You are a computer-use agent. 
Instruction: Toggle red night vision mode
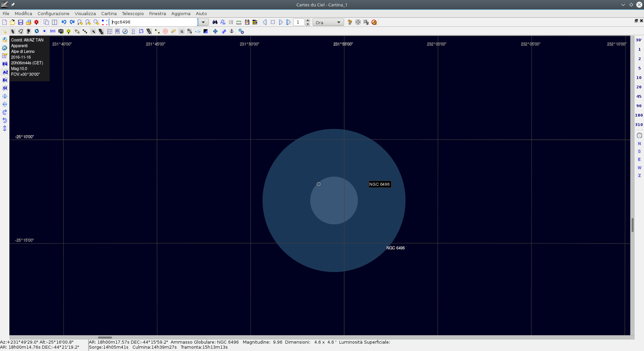coord(37,22)
